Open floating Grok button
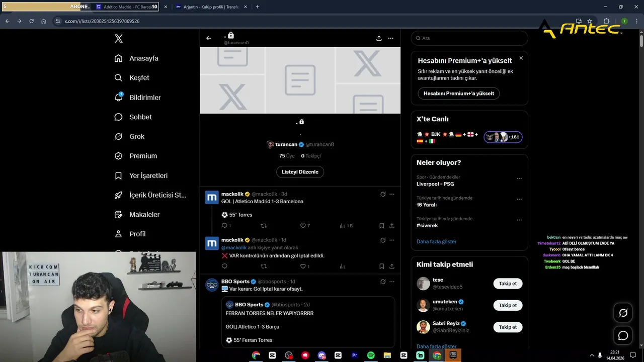The height and width of the screenshot is (362, 644). point(623,313)
